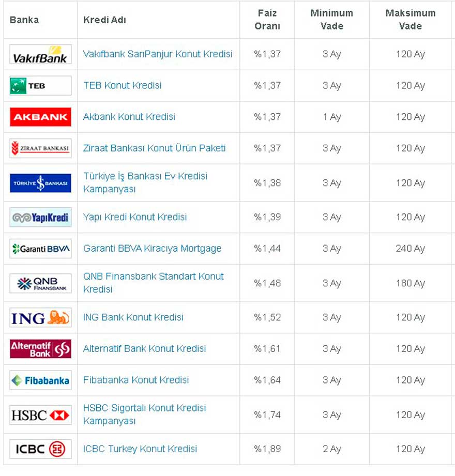Select the Garanti BBVA logo
This screenshot has height=476, width=455.
coord(40,249)
